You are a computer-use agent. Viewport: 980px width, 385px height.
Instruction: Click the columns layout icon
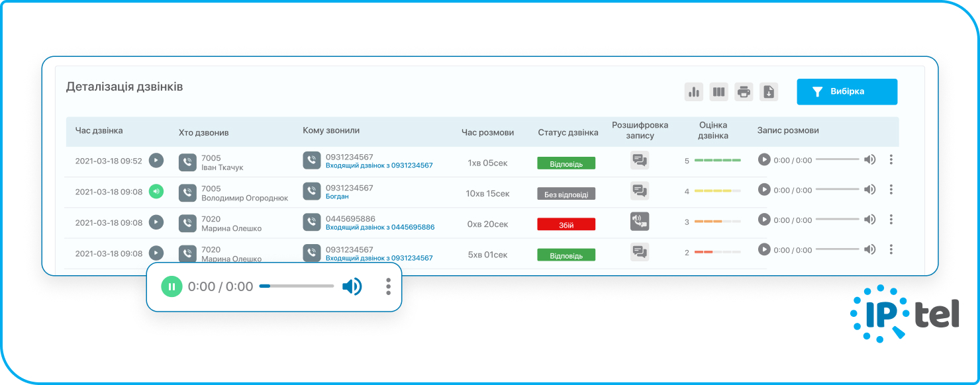(x=719, y=92)
